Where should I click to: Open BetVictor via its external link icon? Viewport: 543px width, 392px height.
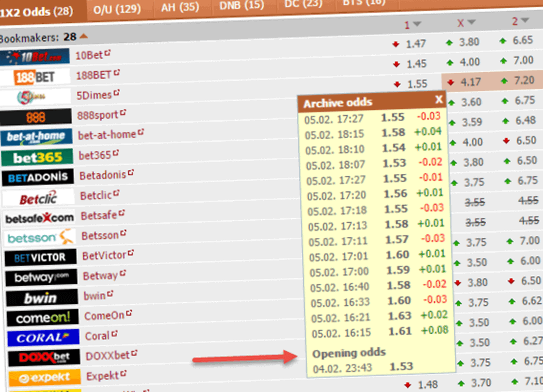click(x=132, y=253)
